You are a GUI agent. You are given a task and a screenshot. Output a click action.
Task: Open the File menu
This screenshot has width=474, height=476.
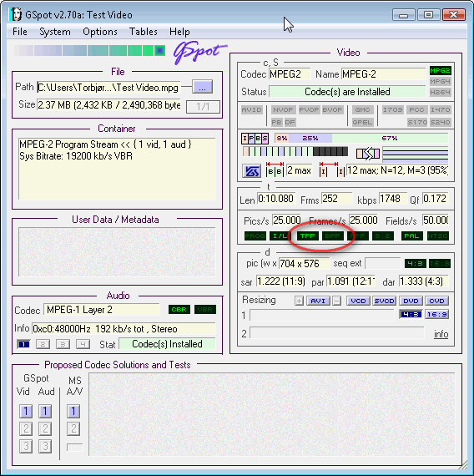click(20, 32)
